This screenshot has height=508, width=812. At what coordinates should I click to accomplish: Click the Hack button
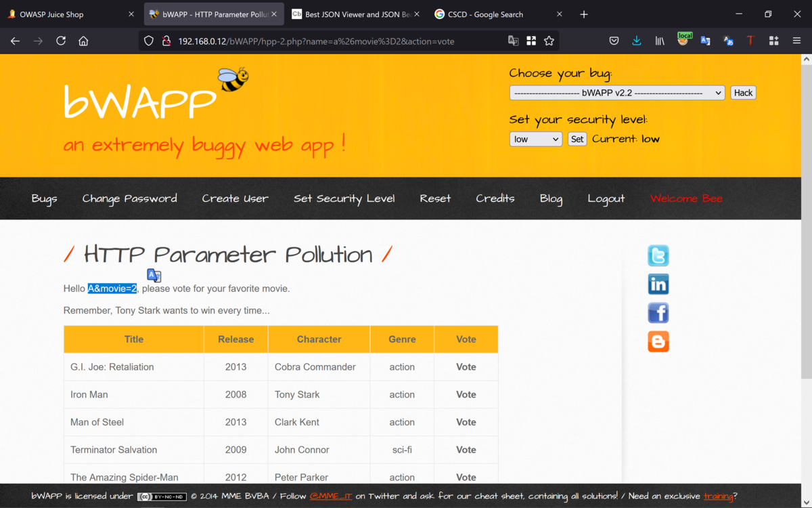[x=743, y=93]
